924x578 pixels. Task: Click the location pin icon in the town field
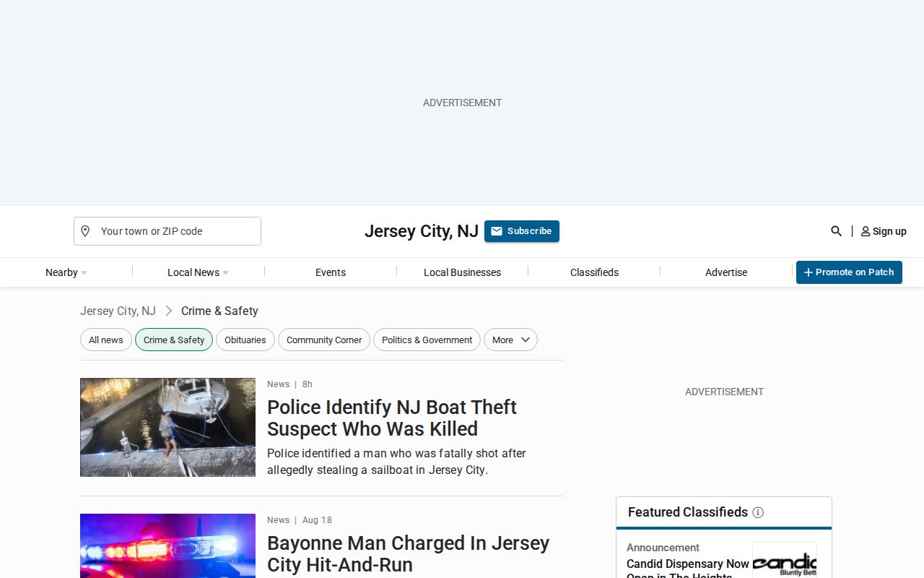click(85, 231)
